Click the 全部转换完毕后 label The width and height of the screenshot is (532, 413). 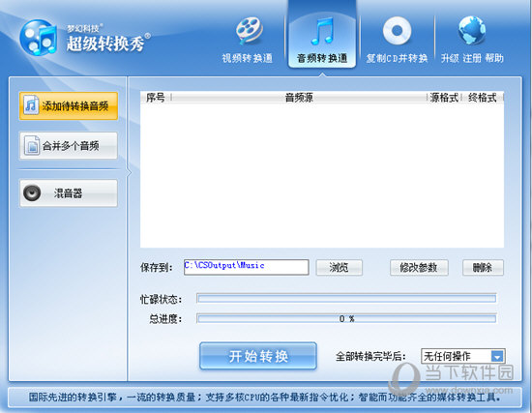point(370,357)
